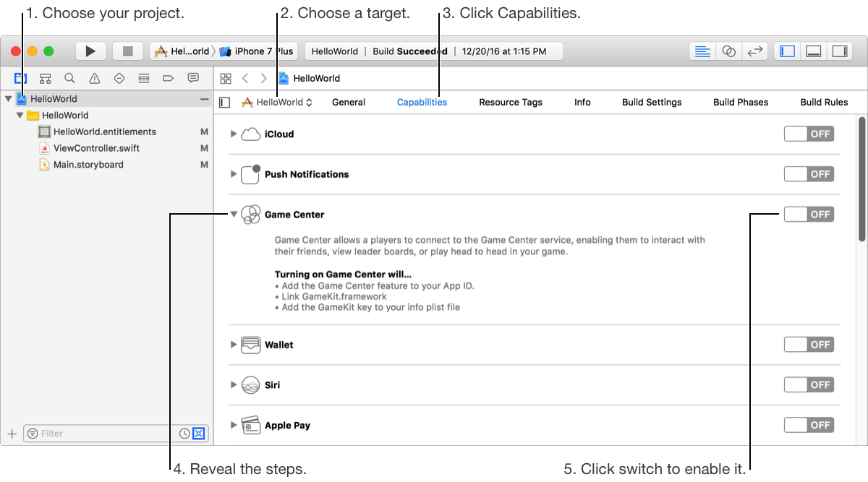Image resolution: width=868 pixels, height=482 pixels.
Task: Collapse the Game Center section
Action: point(234,215)
